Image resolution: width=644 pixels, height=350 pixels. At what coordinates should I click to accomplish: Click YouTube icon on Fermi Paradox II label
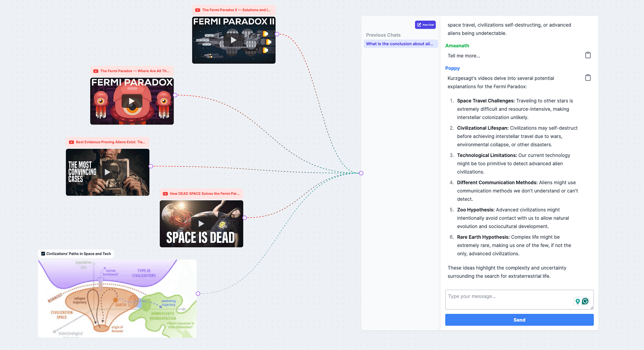[x=198, y=10]
